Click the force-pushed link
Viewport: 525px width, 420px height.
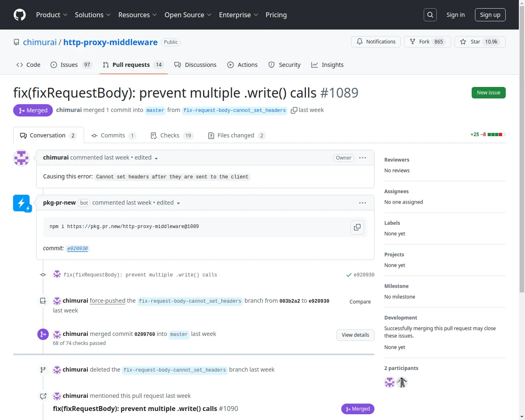107,301
